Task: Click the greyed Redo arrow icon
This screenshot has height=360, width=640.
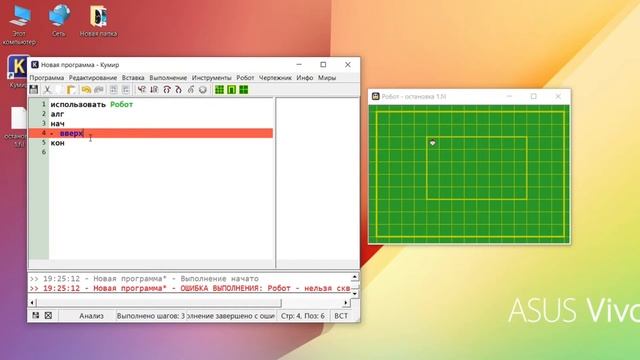Action: pos(99,90)
